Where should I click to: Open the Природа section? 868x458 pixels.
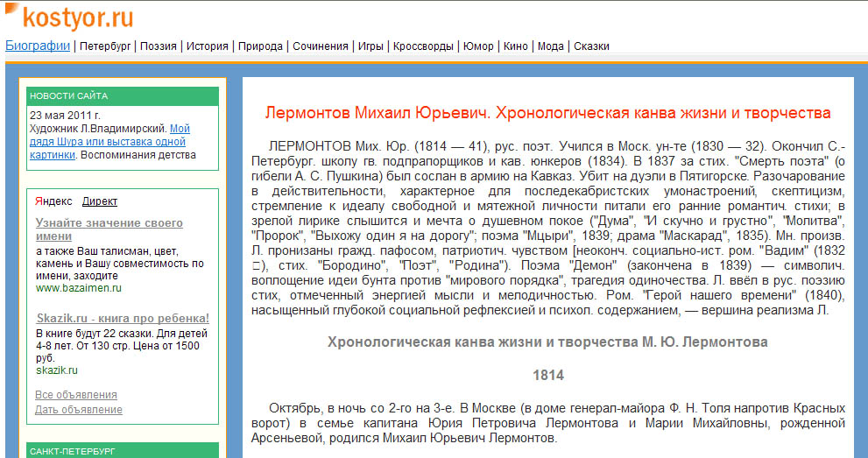[x=260, y=46]
